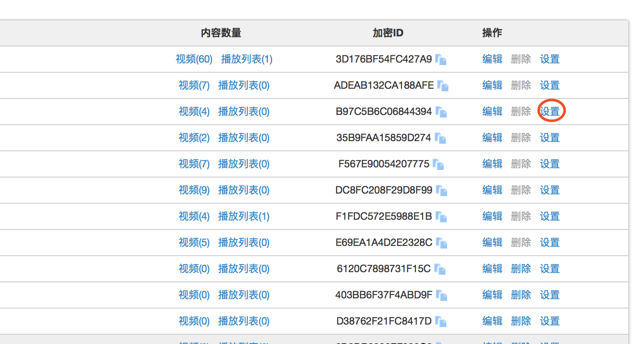Open 视频(60) in the first row

pyautogui.click(x=194, y=59)
